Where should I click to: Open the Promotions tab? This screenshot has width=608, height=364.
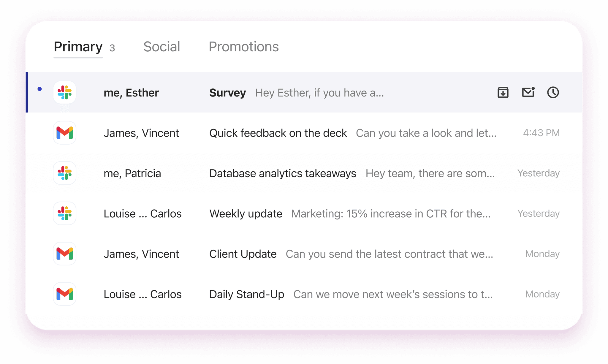click(243, 47)
